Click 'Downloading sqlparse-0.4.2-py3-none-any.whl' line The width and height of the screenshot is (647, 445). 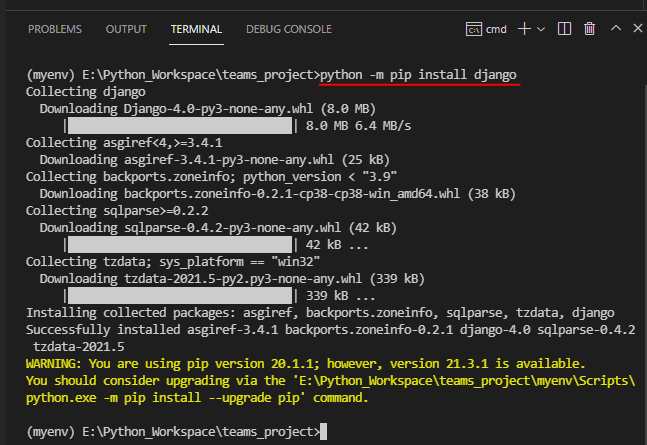pyautogui.click(x=218, y=227)
